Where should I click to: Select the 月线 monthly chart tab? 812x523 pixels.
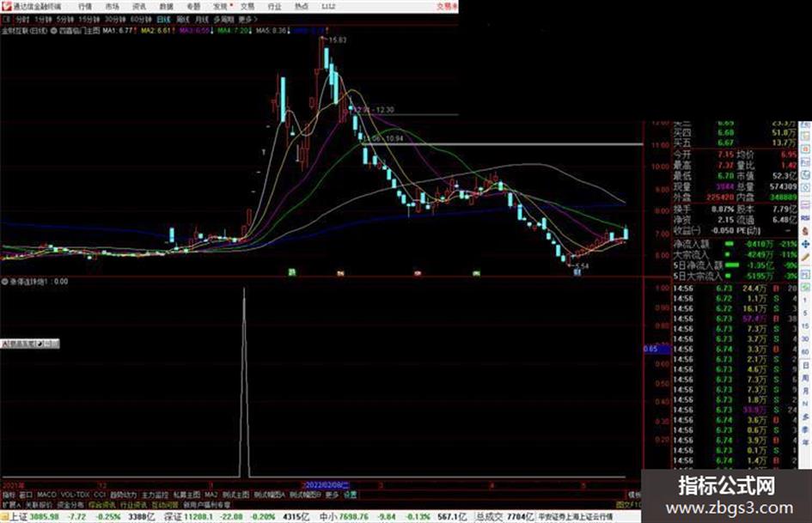pos(201,19)
